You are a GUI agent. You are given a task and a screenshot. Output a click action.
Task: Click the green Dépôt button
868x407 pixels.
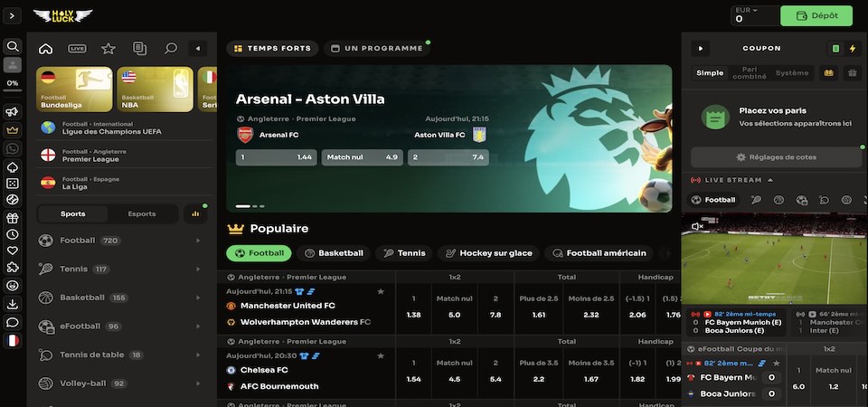tap(816, 15)
